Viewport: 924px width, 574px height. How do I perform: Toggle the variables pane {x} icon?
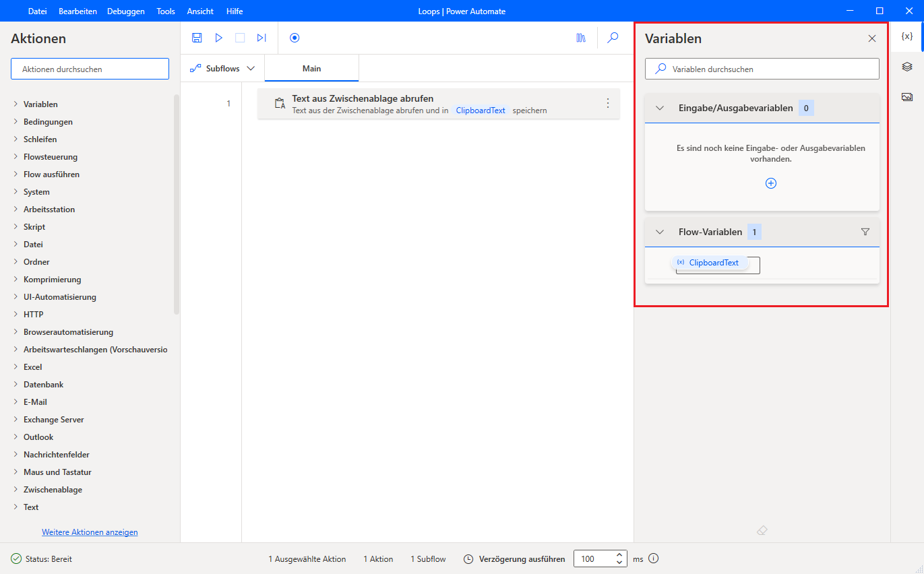tap(907, 36)
